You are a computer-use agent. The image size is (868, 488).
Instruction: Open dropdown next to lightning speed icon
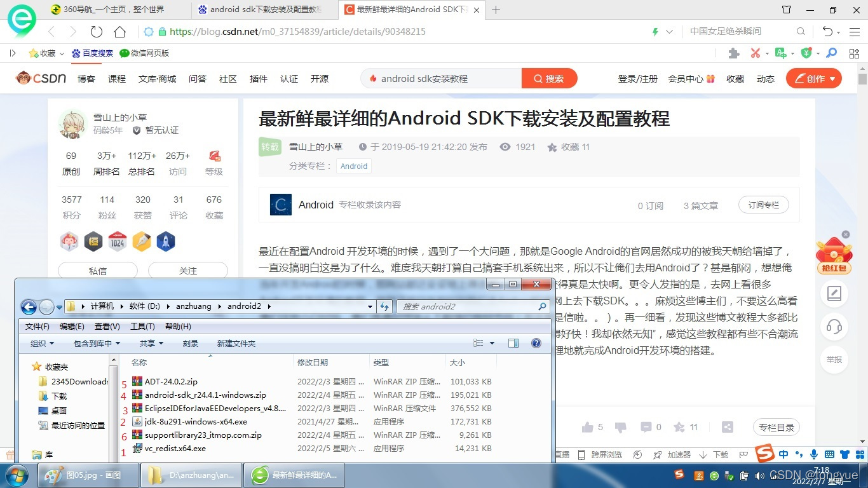point(669,32)
